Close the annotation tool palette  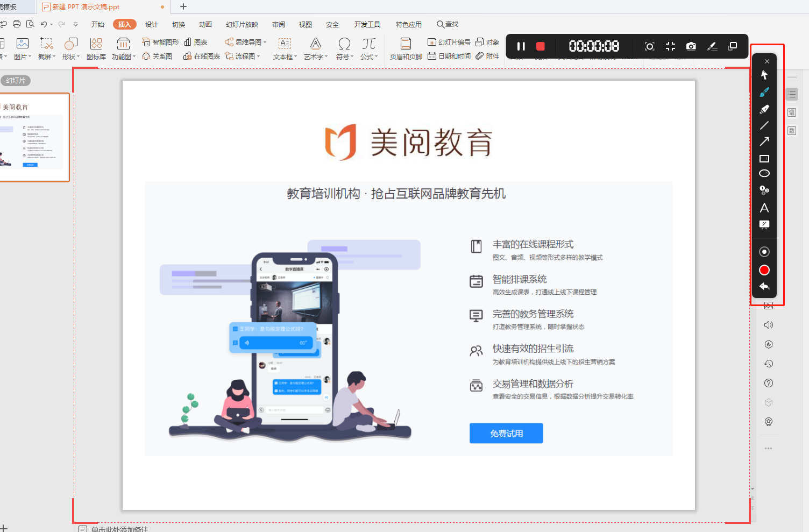pyautogui.click(x=767, y=61)
